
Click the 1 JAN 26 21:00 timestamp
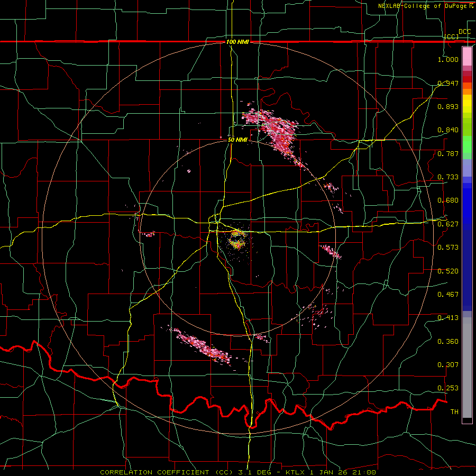[343, 472]
